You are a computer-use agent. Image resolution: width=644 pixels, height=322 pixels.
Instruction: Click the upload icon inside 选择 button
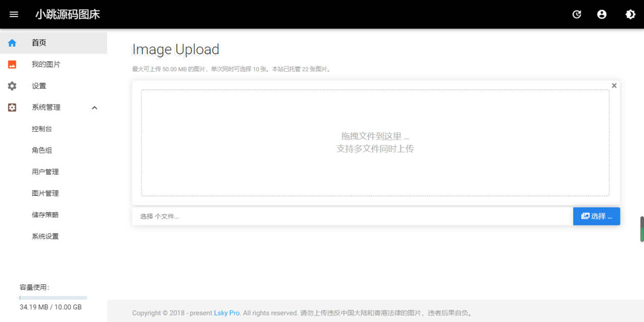click(x=586, y=216)
